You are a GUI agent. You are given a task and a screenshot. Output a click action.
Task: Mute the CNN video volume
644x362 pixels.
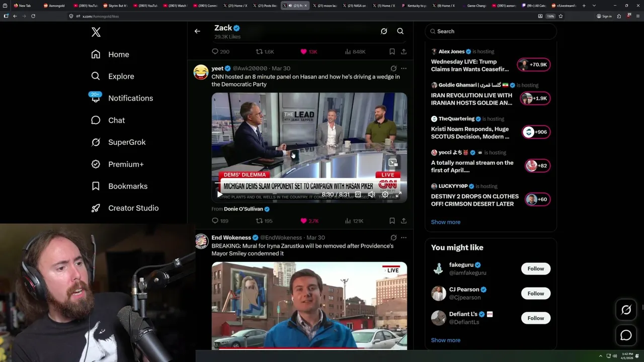click(371, 195)
